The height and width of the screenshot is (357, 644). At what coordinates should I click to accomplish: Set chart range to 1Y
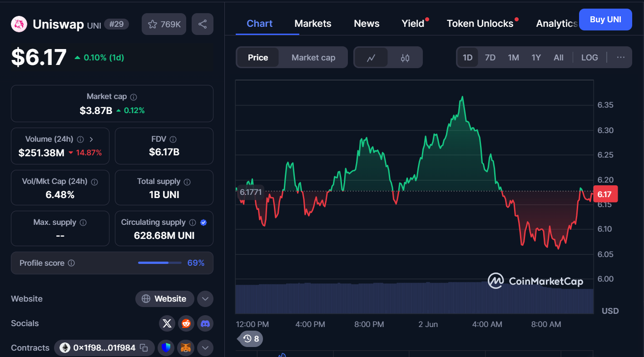pos(536,58)
